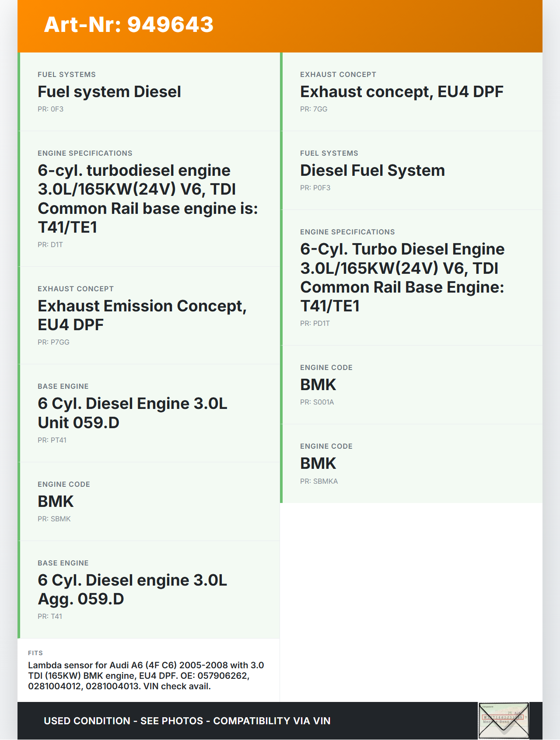560x740 pixels.
Task: Select the "Diesel Fuel System" heading
Action: [372, 171]
